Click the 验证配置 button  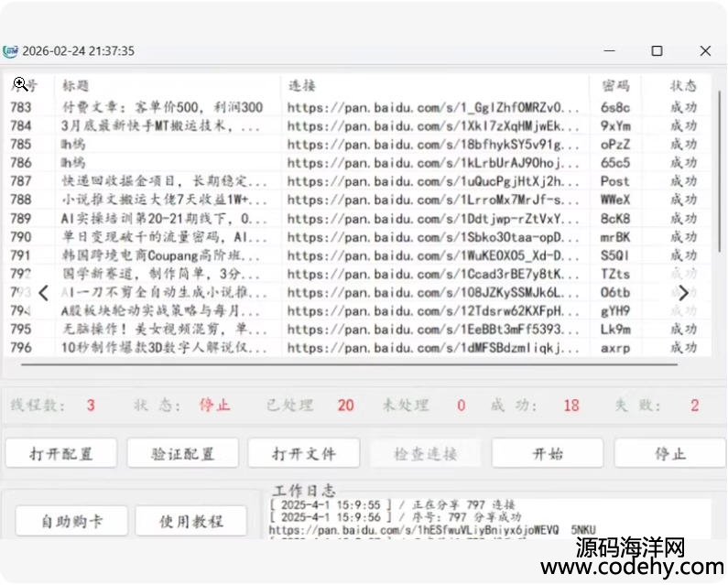(x=182, y=453)
